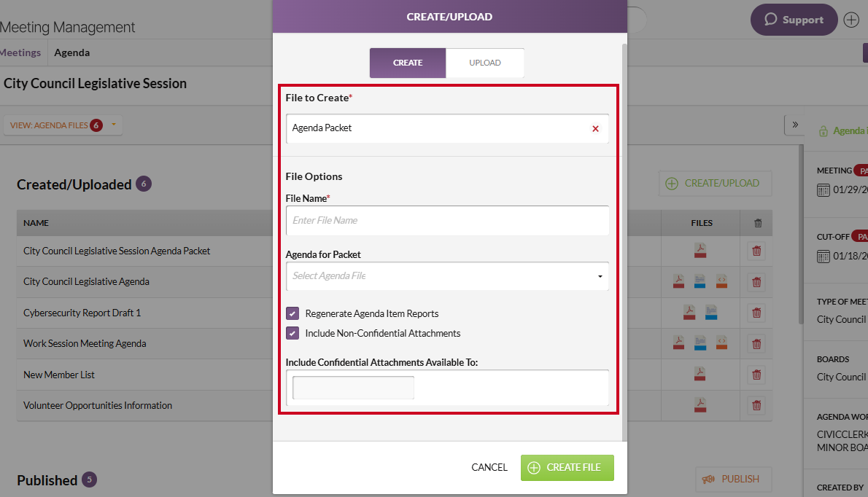Screen dimensions: 868x497
Task: Select 'City Council Legislative Session Agenda Packet' name
Action: tap(117, 251)
